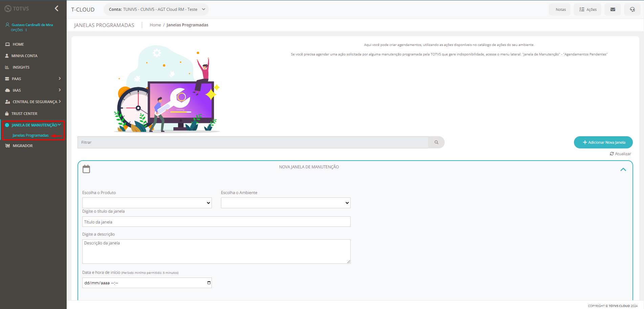Click the Data e hora de início field
The height and width of the screenshot is (309, 644).
(147, 283)
